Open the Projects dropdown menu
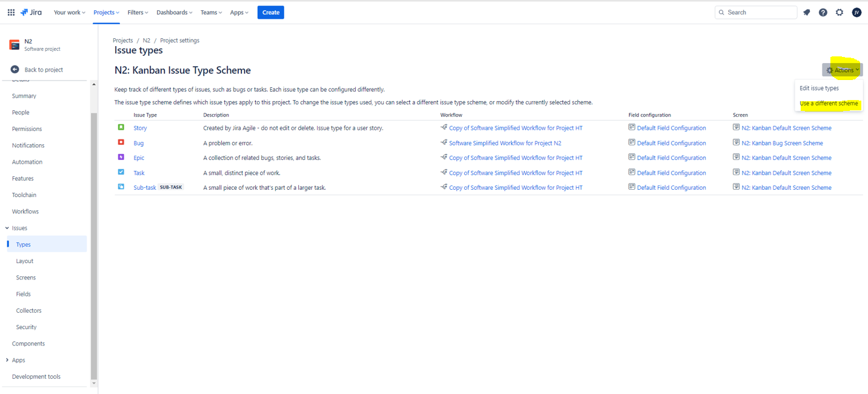 pyautogui.click(x=105, y=12)
